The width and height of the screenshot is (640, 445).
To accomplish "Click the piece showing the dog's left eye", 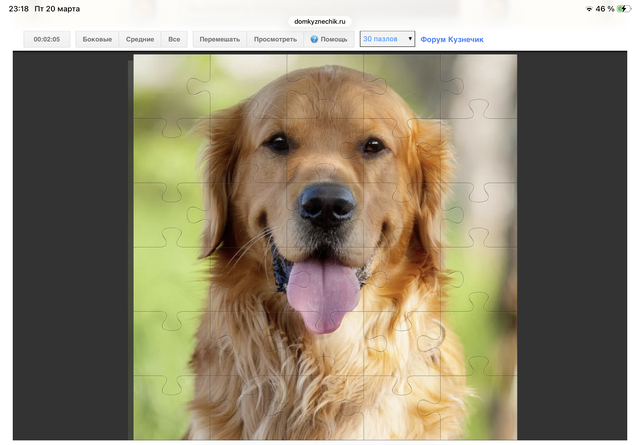I will point(277,145).
